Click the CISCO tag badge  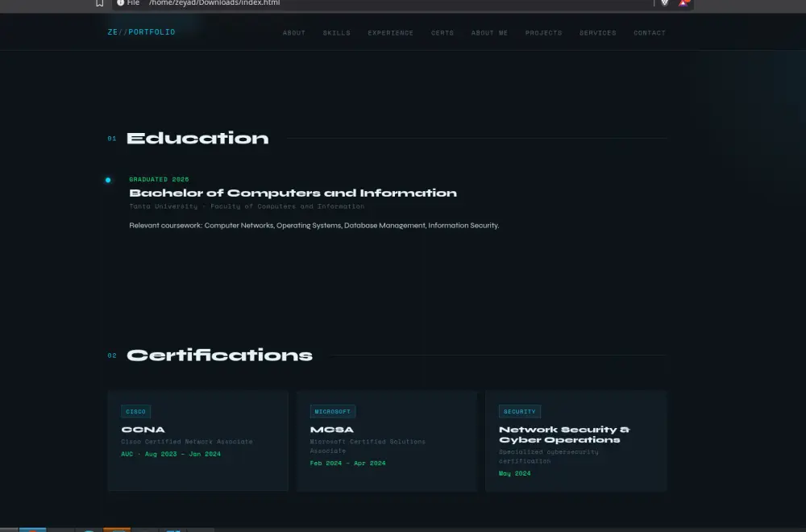pyautogui.click(x=135, y=412)
